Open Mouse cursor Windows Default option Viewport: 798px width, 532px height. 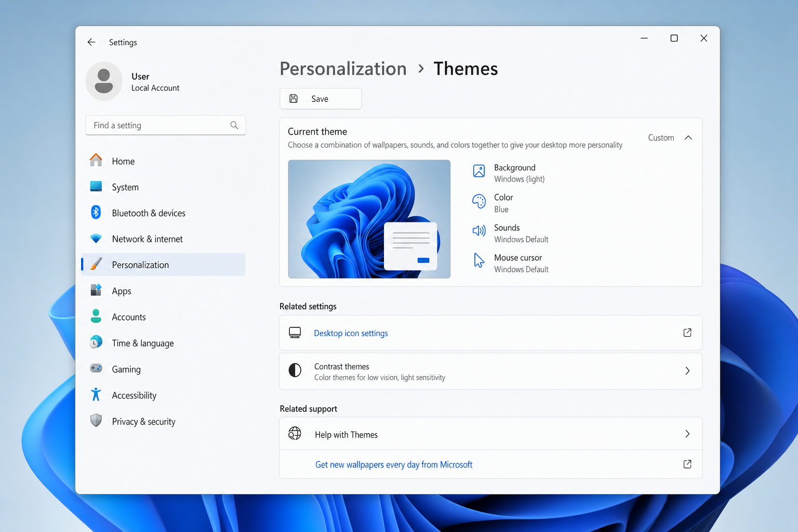[510, 263]
